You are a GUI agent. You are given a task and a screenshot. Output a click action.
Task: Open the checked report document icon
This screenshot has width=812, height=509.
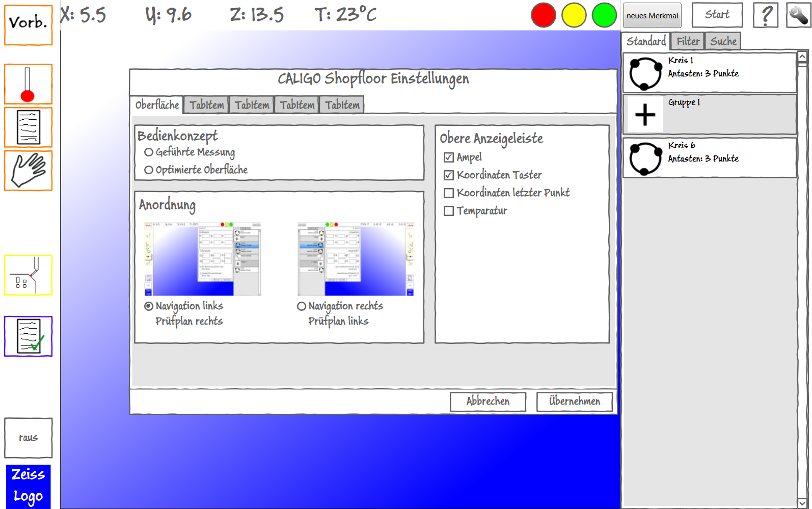[x=29, y=336]
